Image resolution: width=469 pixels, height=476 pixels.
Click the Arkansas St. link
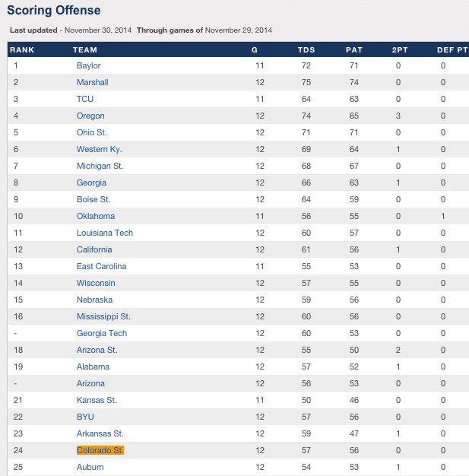(x=100, y=433)
